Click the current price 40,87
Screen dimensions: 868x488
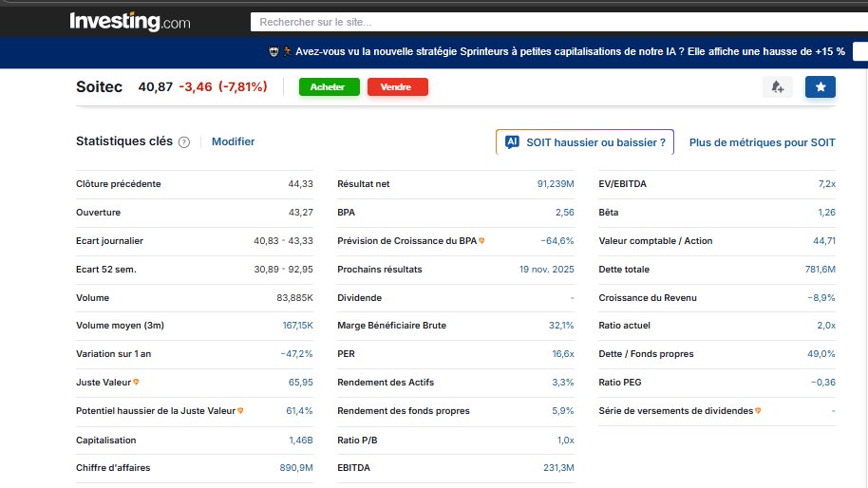click(156, 86)
